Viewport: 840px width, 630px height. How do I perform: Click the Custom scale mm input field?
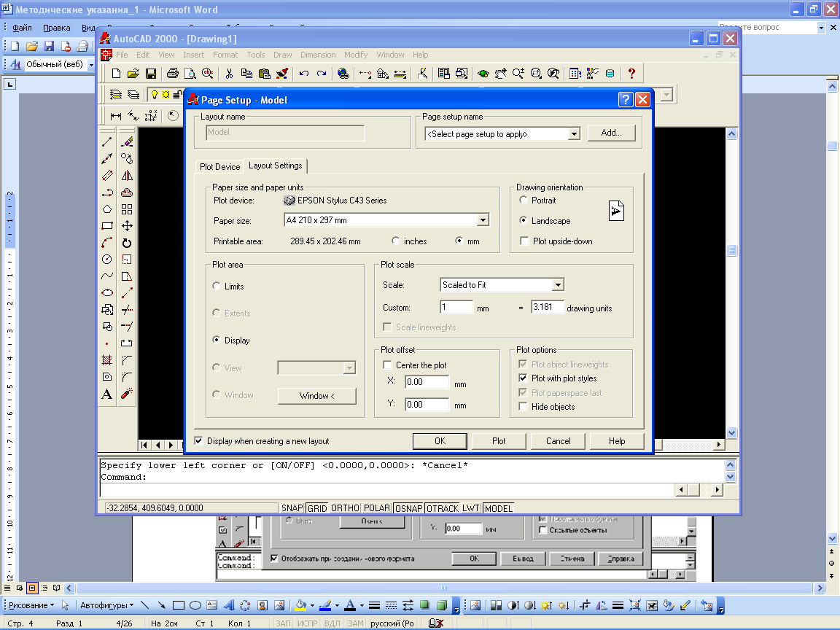tap(456, 307)
